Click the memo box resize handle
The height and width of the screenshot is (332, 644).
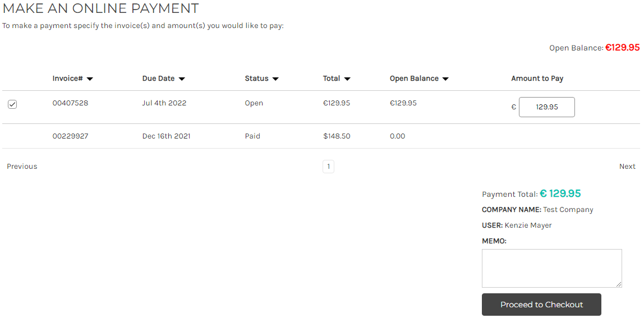point(619,284)
